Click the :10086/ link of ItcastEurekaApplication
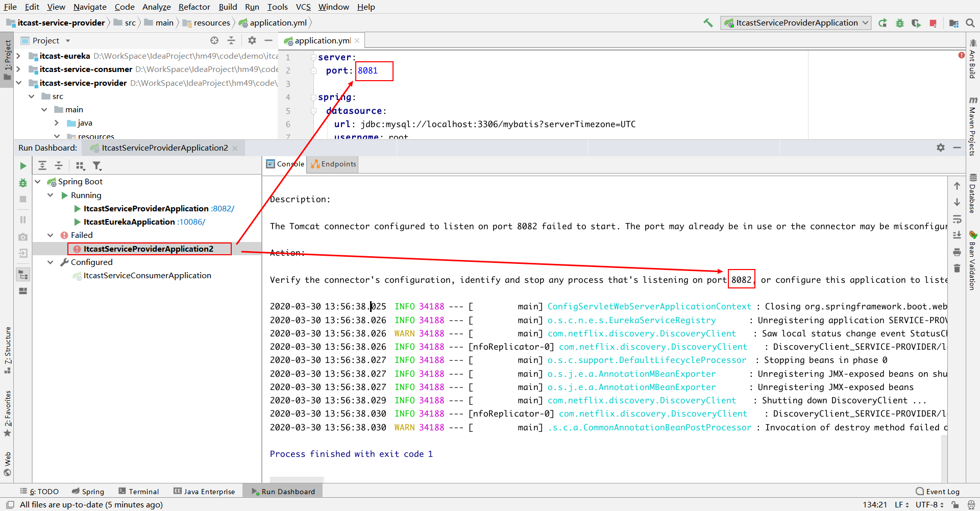 (191, 222)
